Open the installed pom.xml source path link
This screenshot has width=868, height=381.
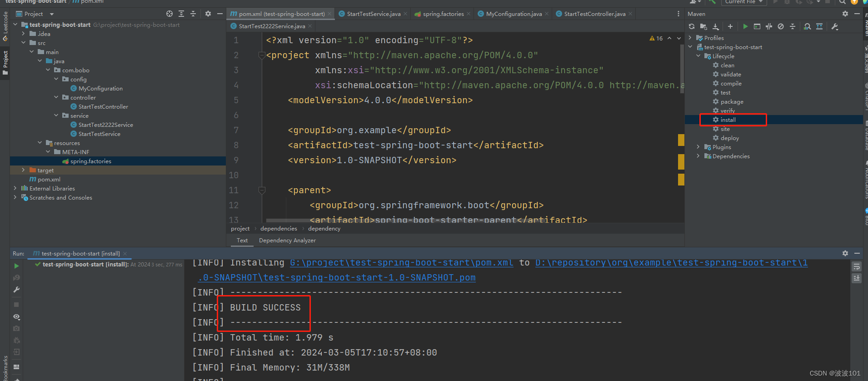[x=402, y=262]
